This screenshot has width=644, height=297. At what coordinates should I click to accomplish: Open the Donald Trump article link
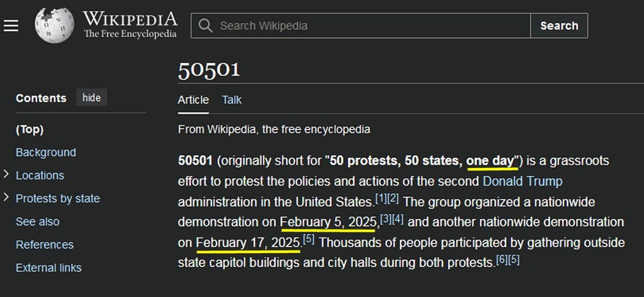point(522,181)
